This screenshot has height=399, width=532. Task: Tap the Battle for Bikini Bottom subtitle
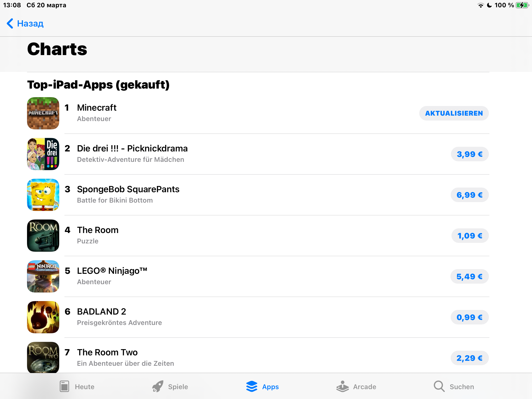point(115,200)
